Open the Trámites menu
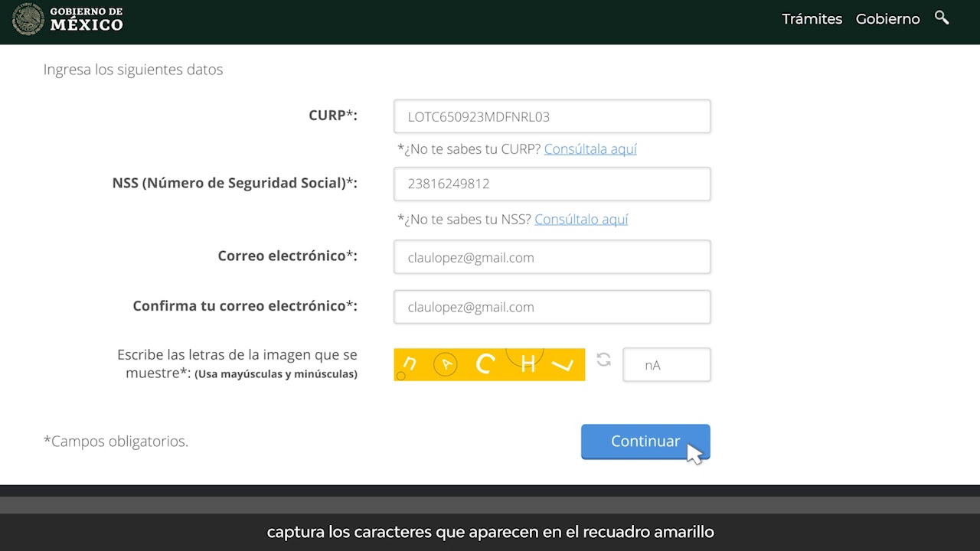980x551 pixels. [x=812, y=18]
